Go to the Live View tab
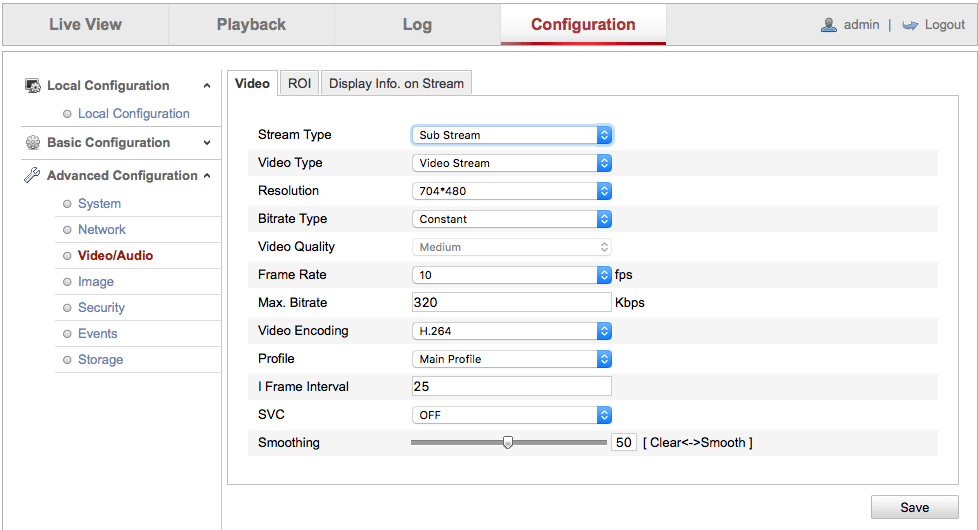 85,24
